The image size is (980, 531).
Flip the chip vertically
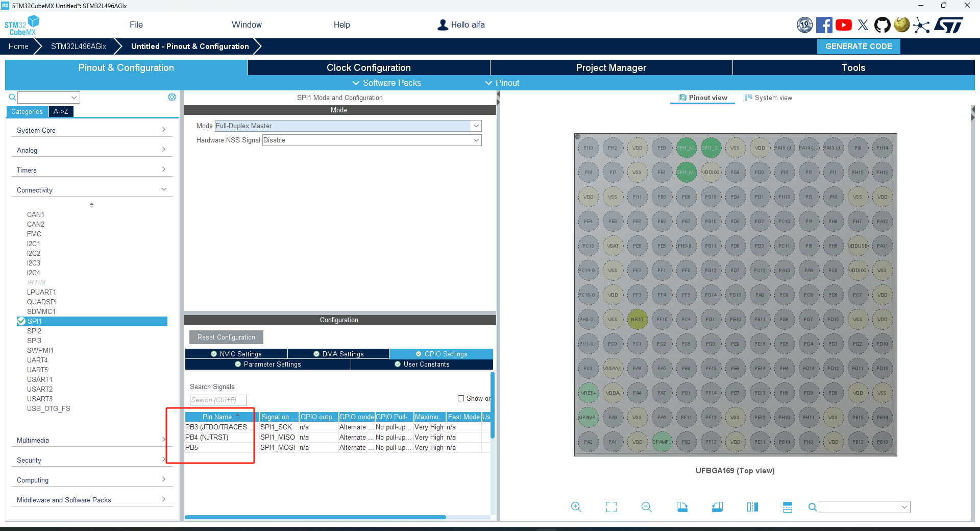tap(788, 507)
